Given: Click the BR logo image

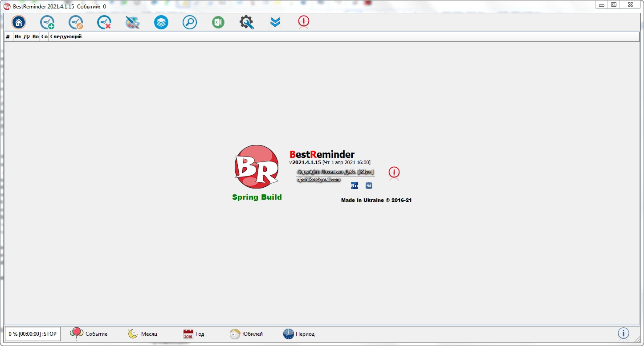Looking at the screenshot, I should pos(257,167).
